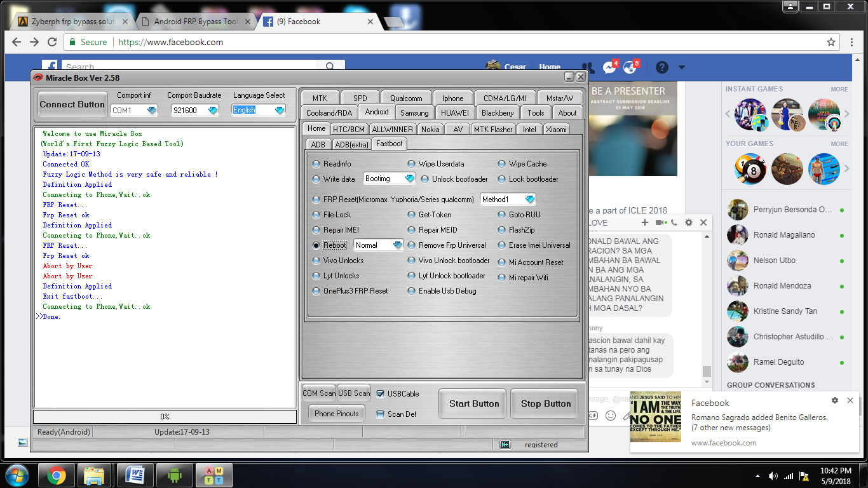
Task: Enable the Scan Def checkbox
Action: pos(380,414)
